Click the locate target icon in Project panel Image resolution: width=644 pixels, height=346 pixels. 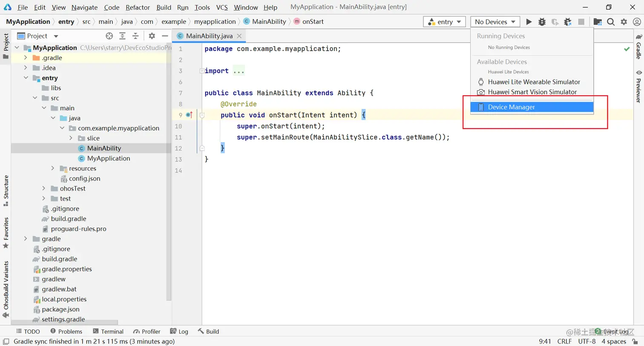pos(109,36)
